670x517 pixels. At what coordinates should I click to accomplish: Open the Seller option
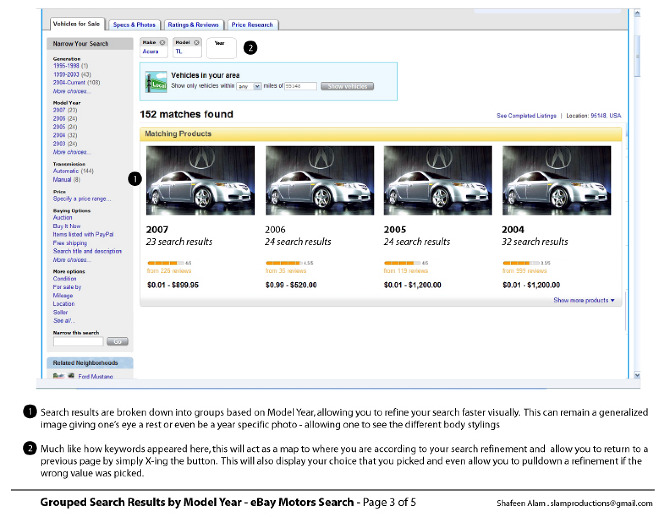(60, 312)
